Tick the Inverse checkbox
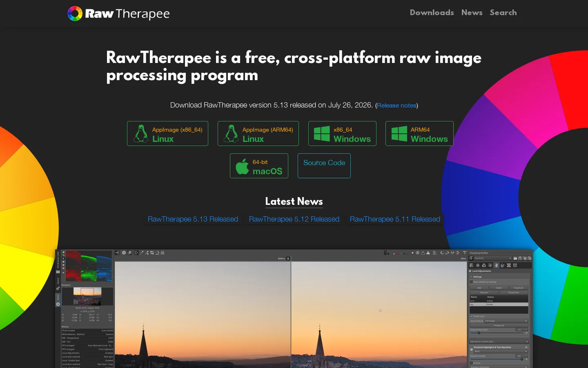 (471, 363)
